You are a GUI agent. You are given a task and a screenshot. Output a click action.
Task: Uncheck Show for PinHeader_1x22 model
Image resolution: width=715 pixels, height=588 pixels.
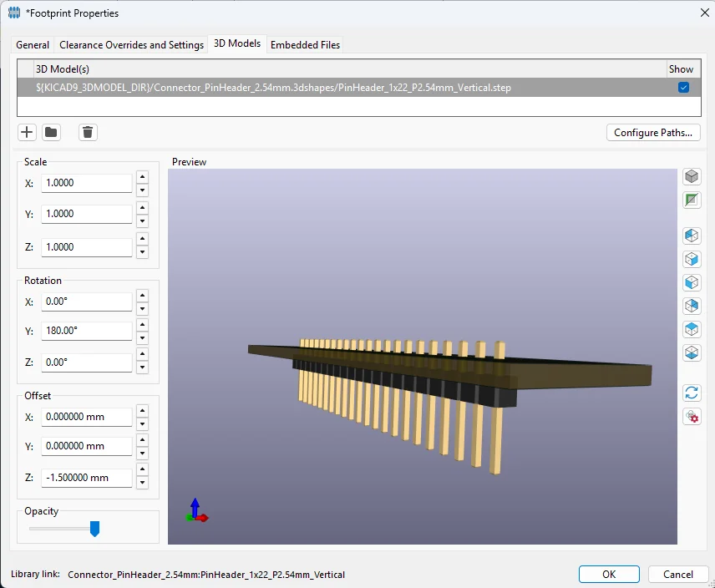[683, 88]
